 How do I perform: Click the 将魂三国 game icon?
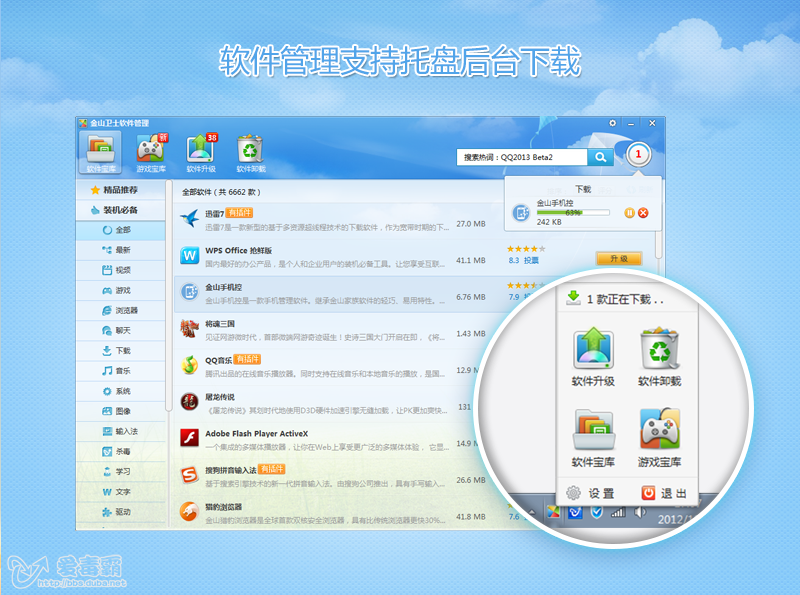(189, 329)
